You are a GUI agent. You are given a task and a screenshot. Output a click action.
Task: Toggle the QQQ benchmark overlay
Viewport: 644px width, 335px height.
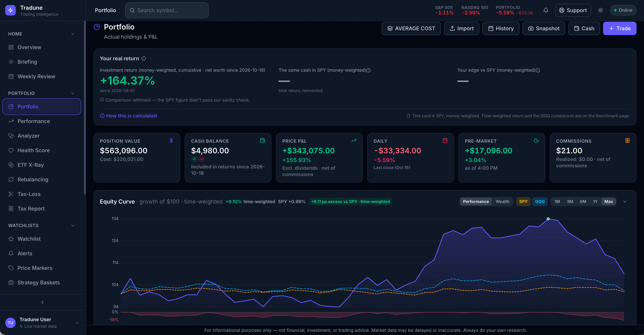pyautogui.click(x=540, y=201)
